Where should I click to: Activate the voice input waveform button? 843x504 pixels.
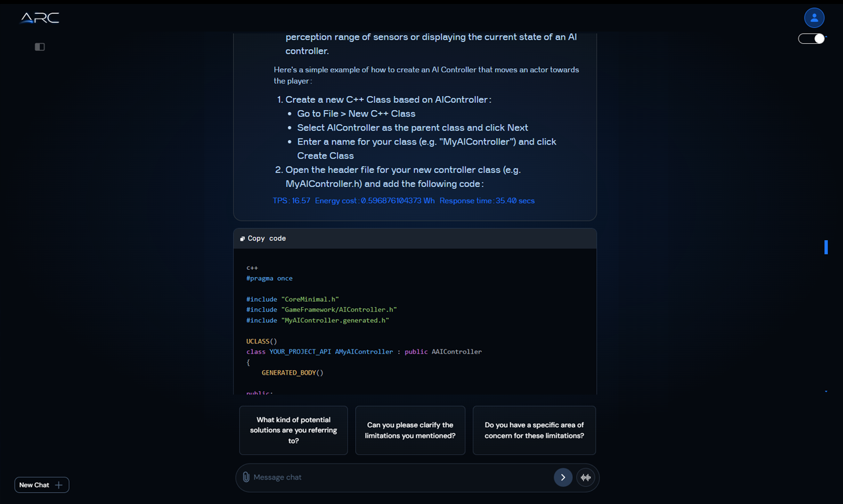(x=585, y=477)
